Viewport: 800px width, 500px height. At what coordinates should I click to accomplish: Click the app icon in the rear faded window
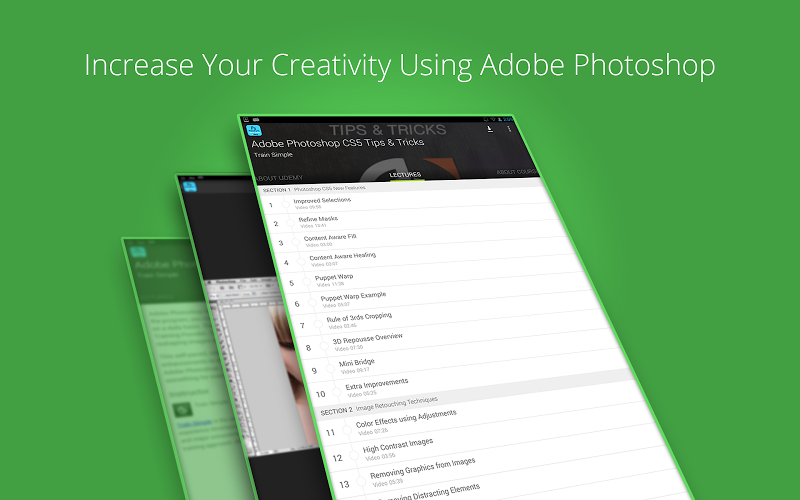[x=138, y=252]
